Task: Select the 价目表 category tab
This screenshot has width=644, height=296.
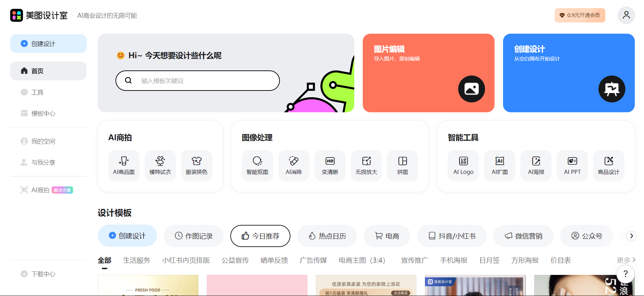Action: pyautogui.click(x=561, y=260)
